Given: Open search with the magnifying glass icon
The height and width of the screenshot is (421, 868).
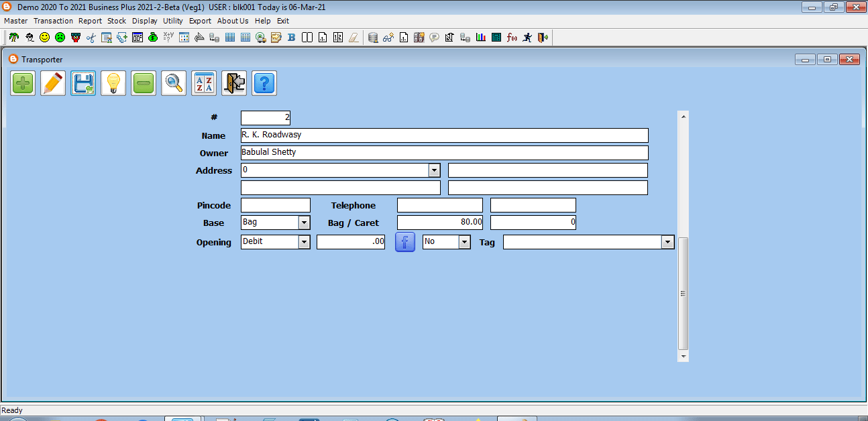Looking at the screenshot, I should 174,84.
